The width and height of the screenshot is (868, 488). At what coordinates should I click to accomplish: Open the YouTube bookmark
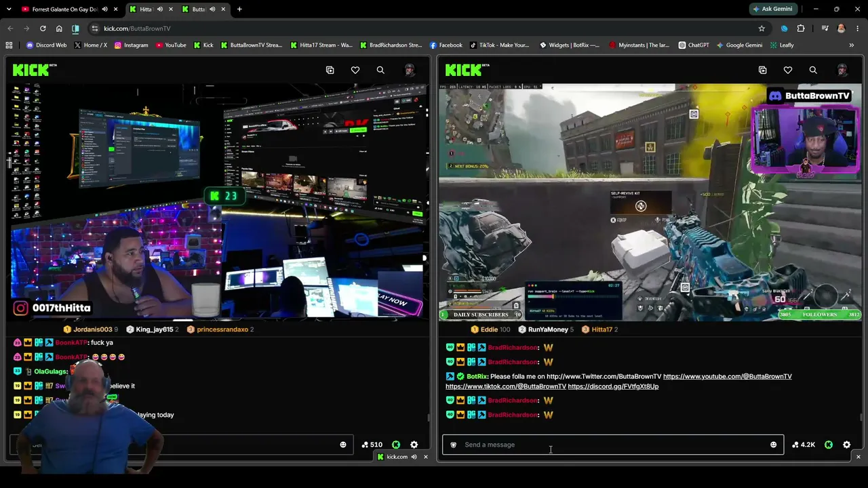click(171, 45)
